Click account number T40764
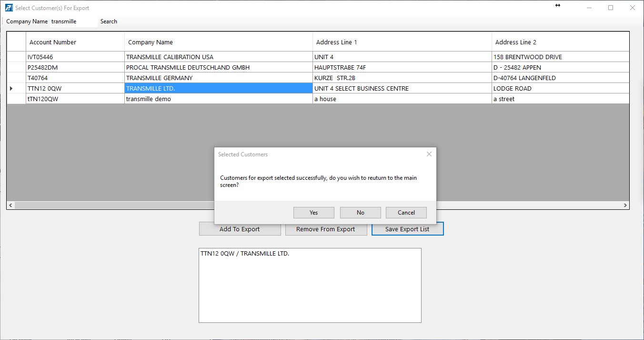 point(75,78)
